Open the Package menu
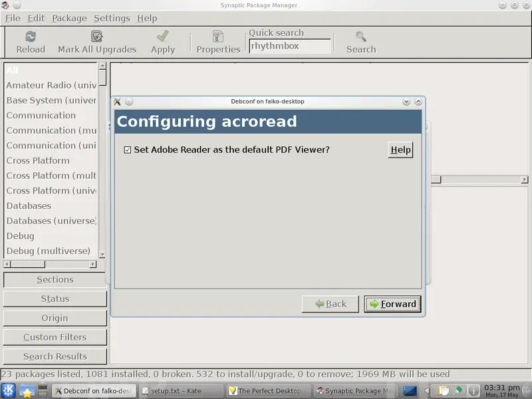This screenshot has width=532, height=399. pos(69,19)
